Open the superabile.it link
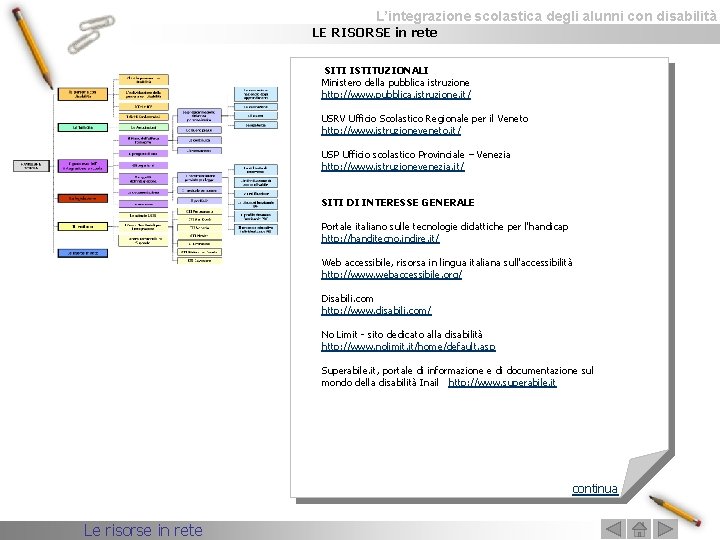Viewport: 720px width, 540px height. [x=502, y=382]
